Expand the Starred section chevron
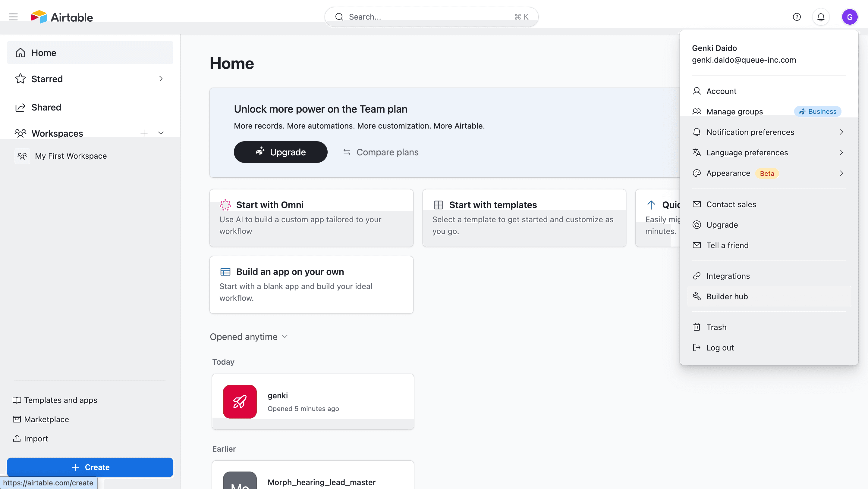This screenshot has width=868, height=489. [x=161, y=79]
